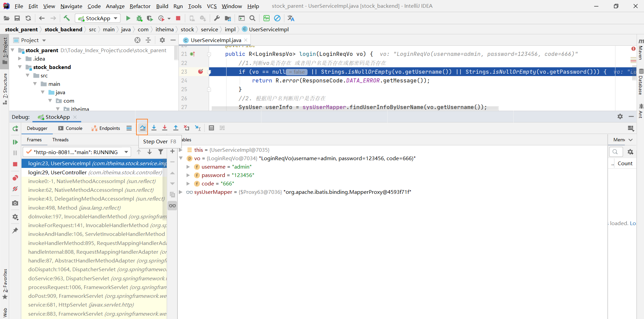Click Synchronize refresh icon in toolbar
The height and width of the screenshot is (319, 644).
28,18
